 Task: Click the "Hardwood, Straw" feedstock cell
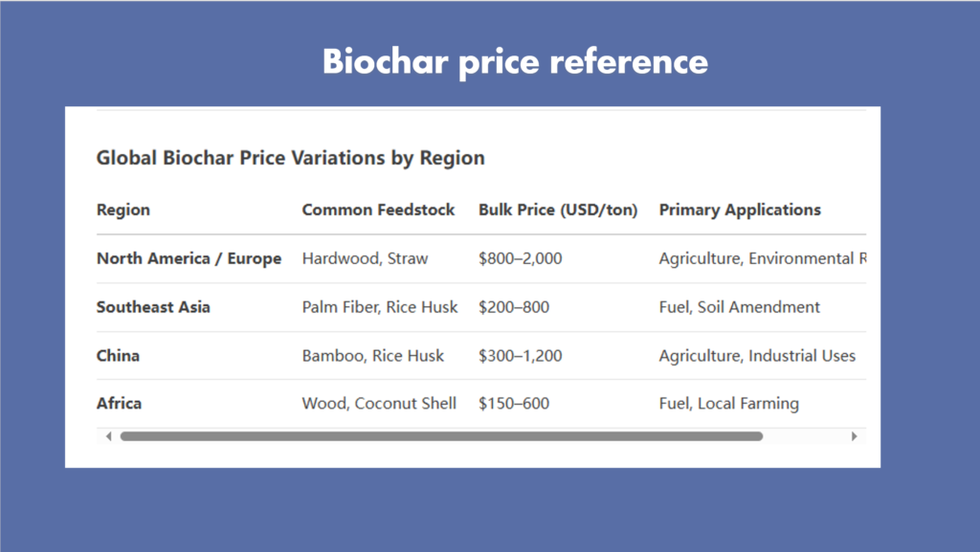tap(365, 258)
